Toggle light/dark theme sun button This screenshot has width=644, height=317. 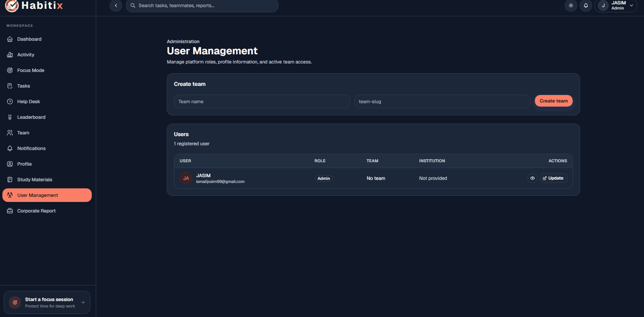pos(571,5)
